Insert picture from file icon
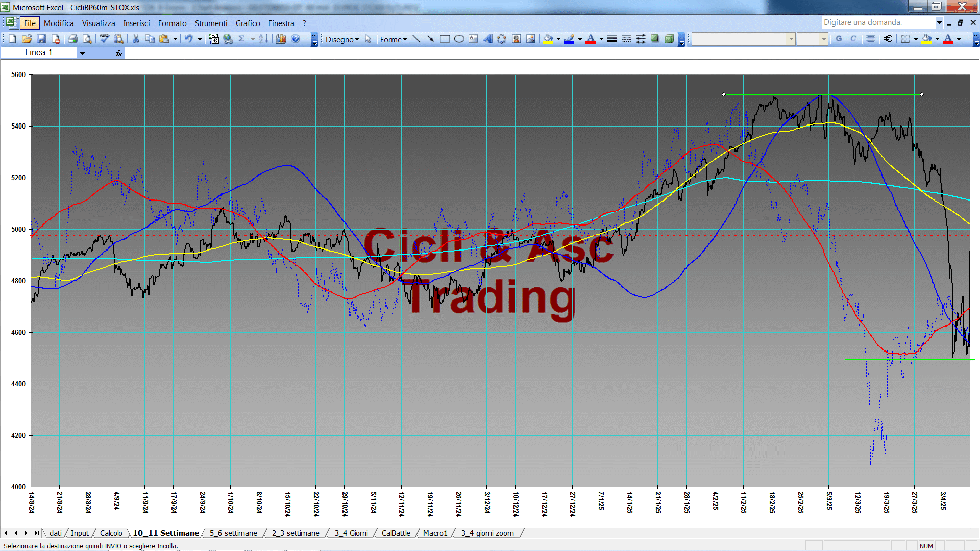980x551 pixels. click(531, 39)
